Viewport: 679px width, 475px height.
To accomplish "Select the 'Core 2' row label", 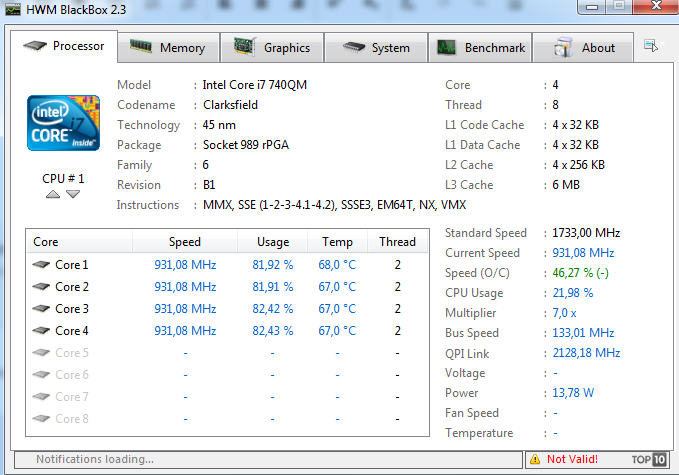I will (x=71, y=287).
